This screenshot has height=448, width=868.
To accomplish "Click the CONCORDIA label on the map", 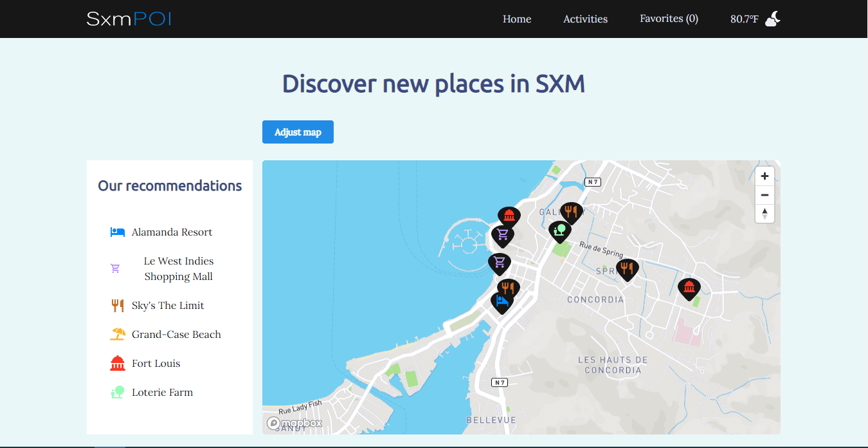I will 595,299.
